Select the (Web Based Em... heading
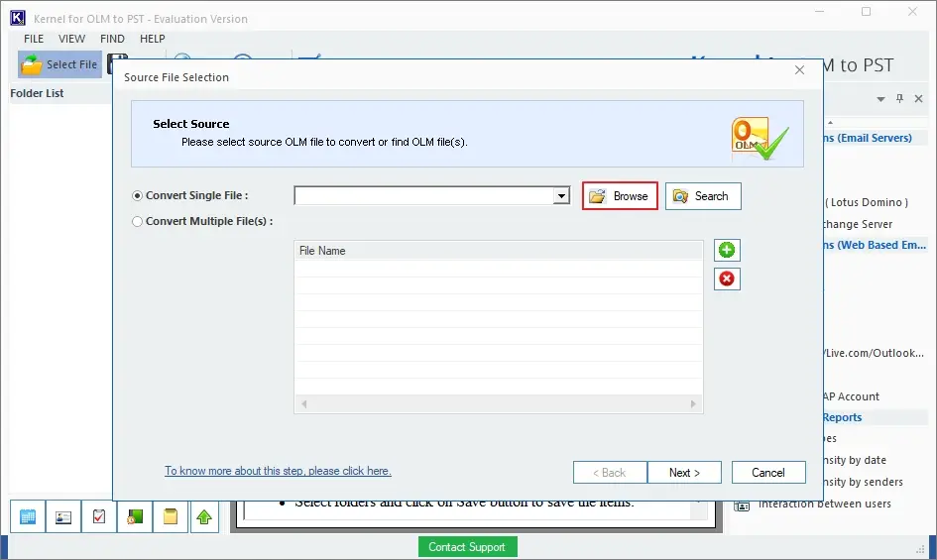937x560 pixels. [876, 245]
